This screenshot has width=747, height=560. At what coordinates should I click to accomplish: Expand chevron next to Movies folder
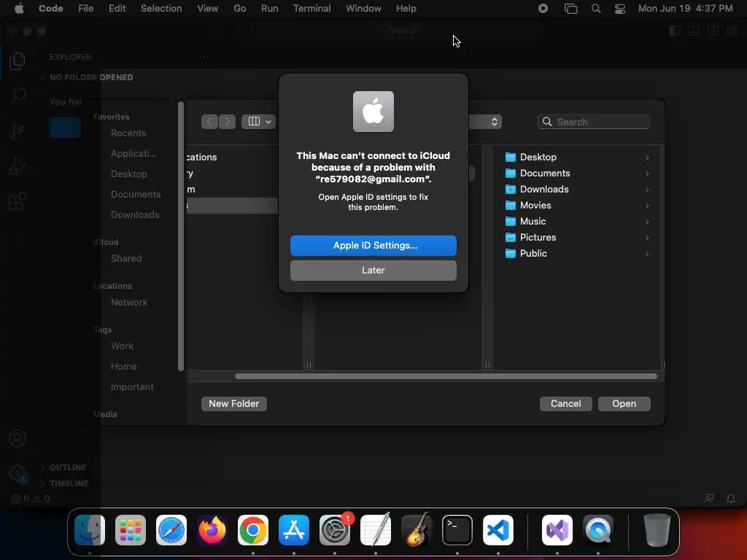click(647, 205)
